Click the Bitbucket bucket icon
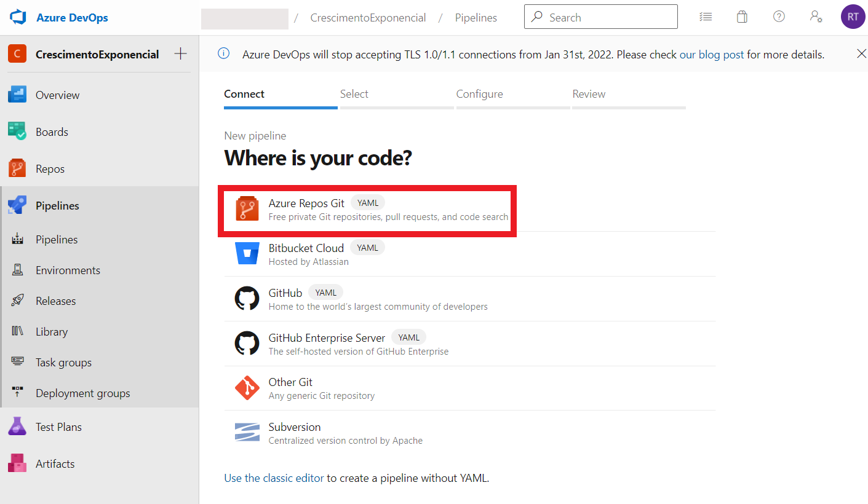868x504 pixels. [247, 253]
